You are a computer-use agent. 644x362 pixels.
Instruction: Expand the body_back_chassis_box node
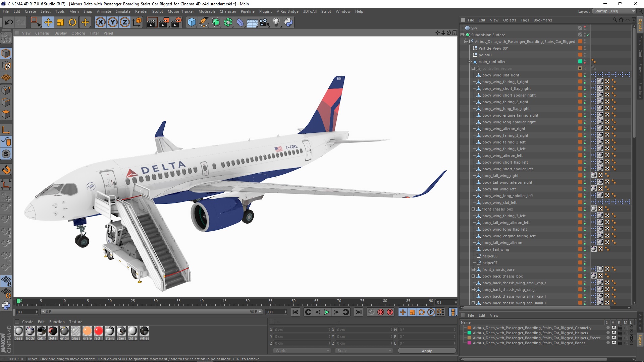point(473,276)
